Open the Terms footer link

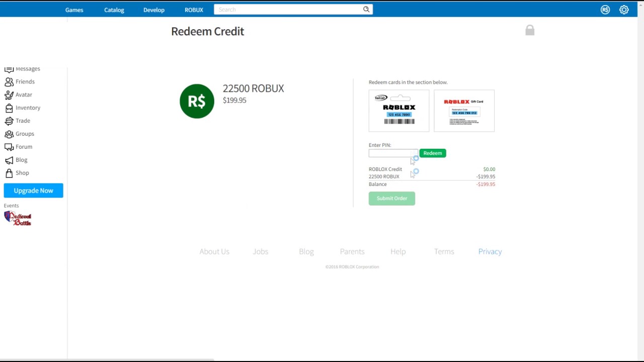pos(444,251)
